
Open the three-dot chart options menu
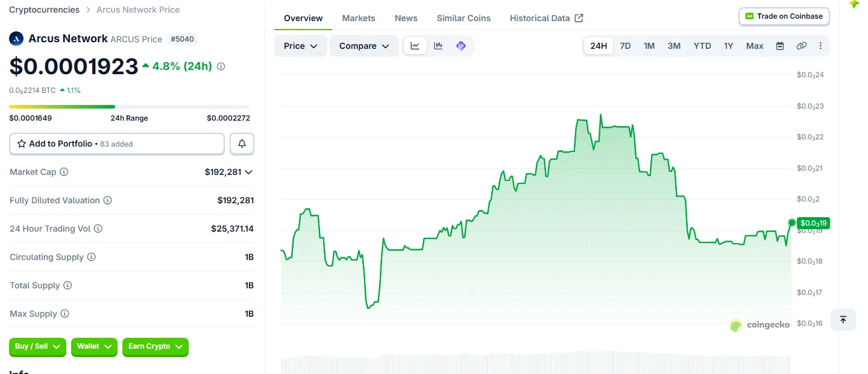point(820,46)
